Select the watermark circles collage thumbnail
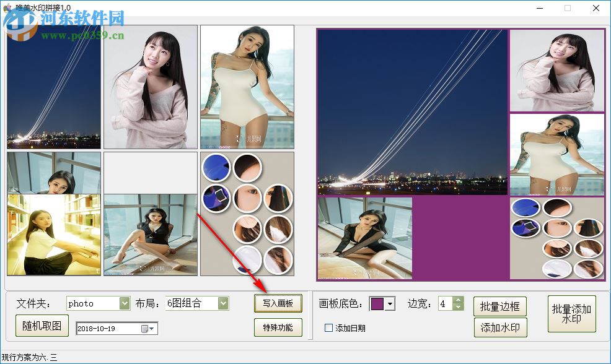Image resolution: width=611 pixels, height=364 pixels. pyautogui.click(x=247, y=214)
